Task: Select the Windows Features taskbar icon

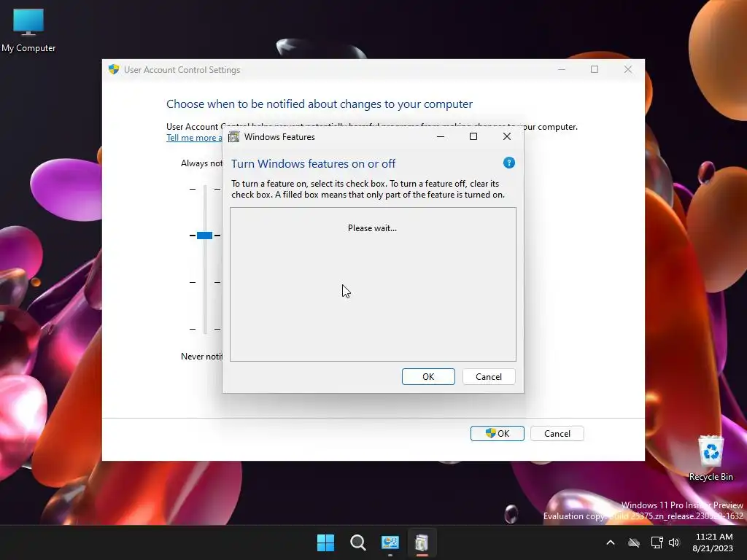Action: tap(422, 542)
